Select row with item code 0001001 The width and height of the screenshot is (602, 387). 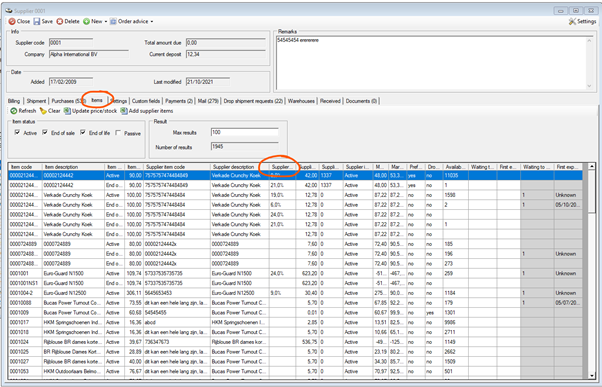coord(295,273)
